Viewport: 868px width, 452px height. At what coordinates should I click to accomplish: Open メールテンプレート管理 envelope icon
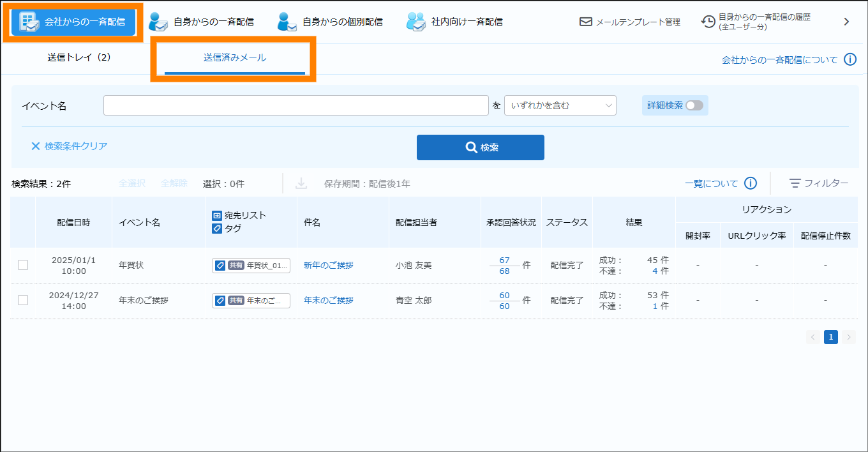tap(586, 22)
